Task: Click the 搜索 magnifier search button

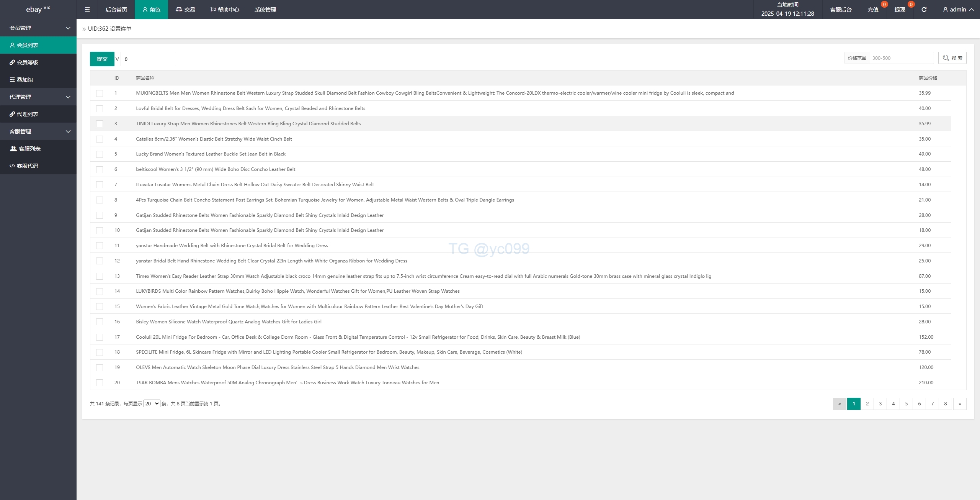Action: [952, 58]
